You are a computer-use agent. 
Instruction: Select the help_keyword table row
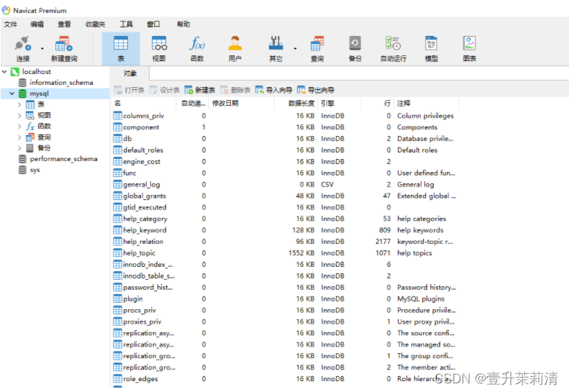(x=286, y=230)
